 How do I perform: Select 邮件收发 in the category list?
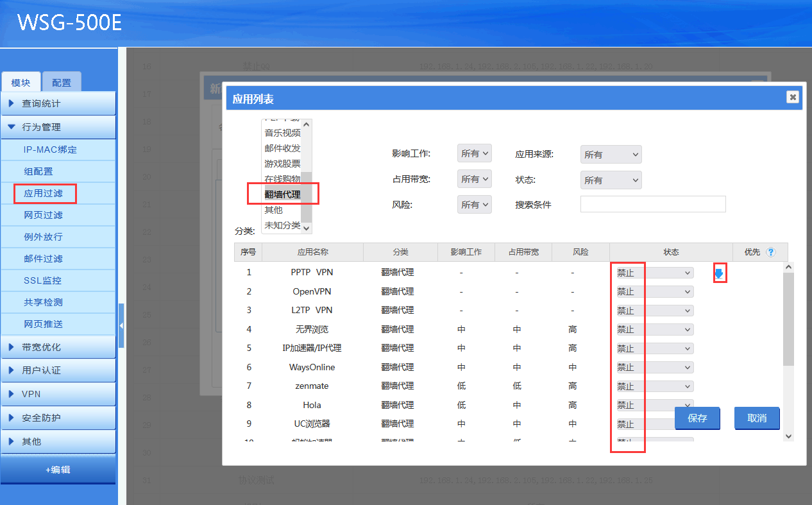pyautogui.click(x=282, y=148)
